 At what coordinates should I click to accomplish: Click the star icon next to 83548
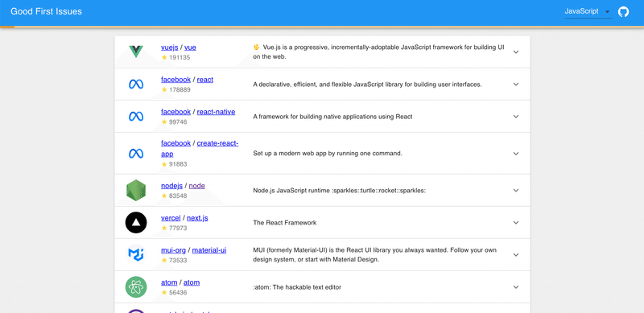point(164,196)
